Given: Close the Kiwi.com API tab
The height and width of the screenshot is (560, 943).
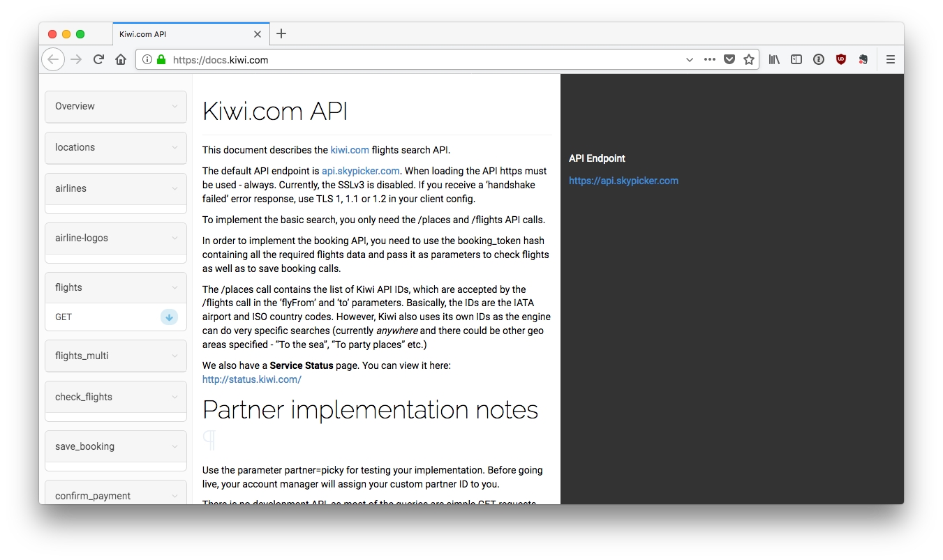Looking at the screenshot, I should tap(258, 34).
